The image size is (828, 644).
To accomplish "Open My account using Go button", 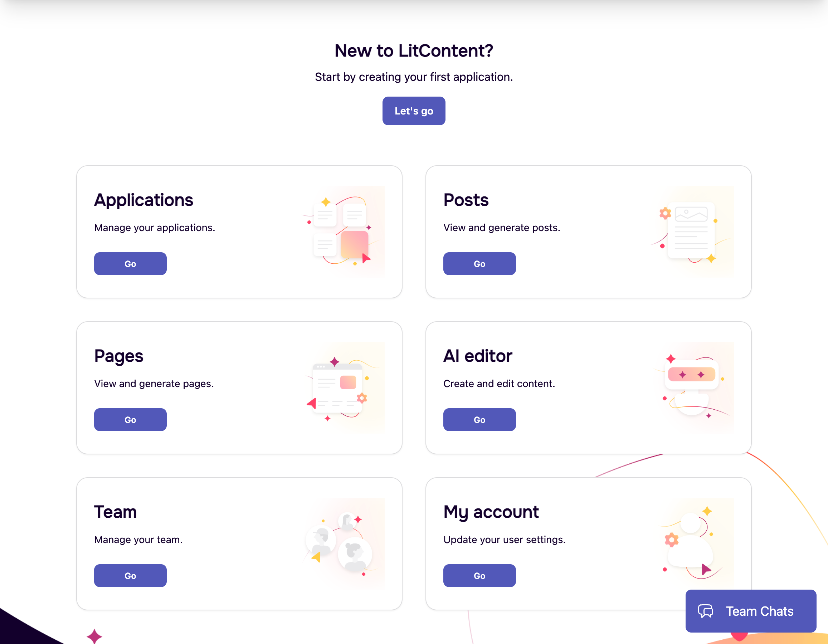I will pyautogui.click(x=479, y=576).
